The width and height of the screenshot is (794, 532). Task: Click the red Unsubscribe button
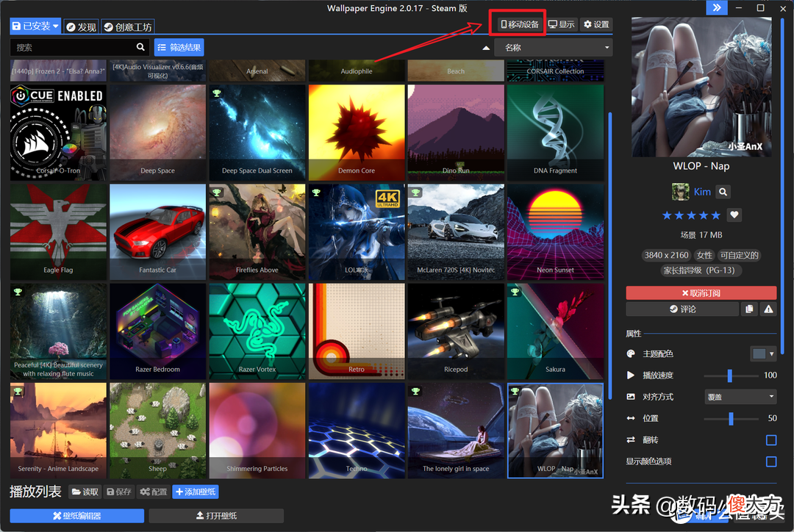coord(701,293)
